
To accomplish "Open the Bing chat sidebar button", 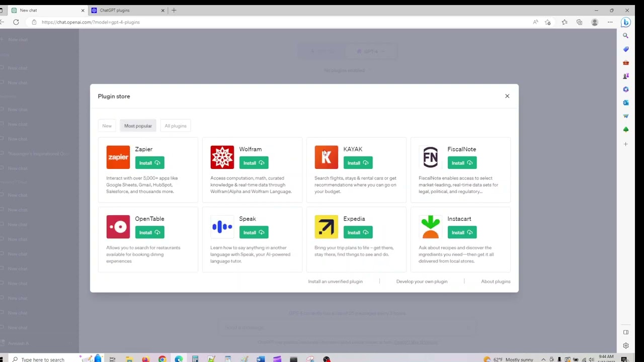I will click(x=626, y=22).
